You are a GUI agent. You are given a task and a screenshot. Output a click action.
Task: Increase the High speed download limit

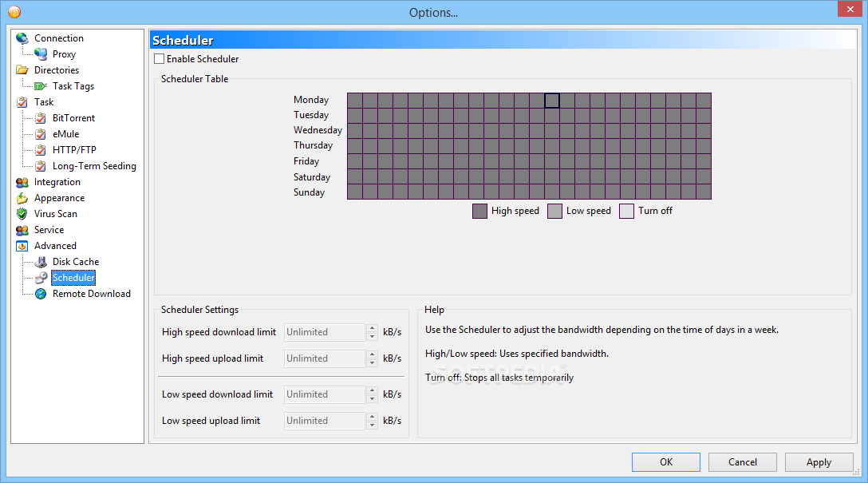pos(372,328)
